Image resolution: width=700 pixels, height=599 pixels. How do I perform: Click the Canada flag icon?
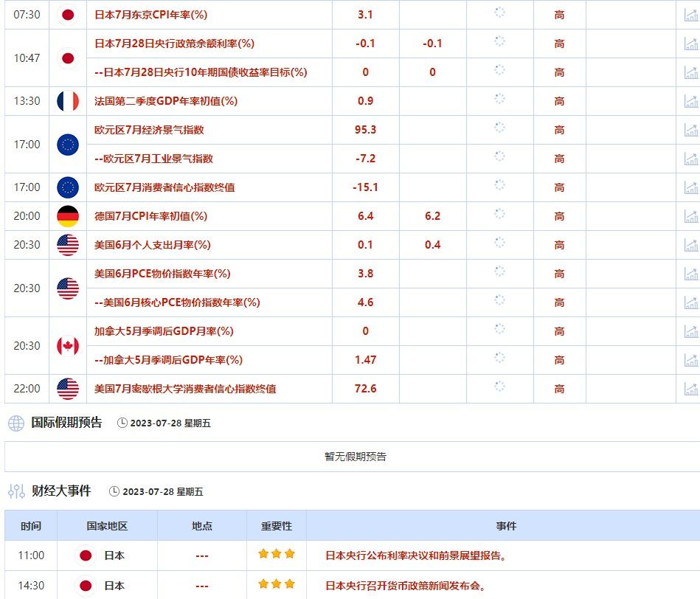coord(68,346)
